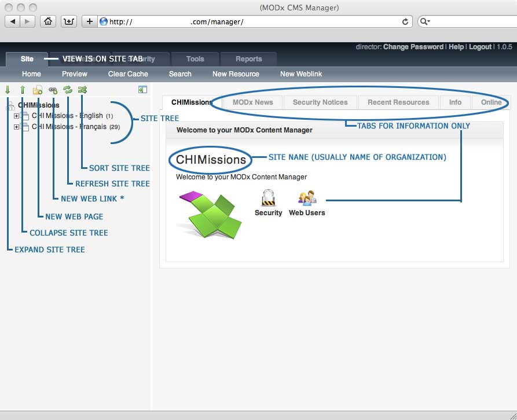Select the CHIMissions root node in tree

(39, 105)
